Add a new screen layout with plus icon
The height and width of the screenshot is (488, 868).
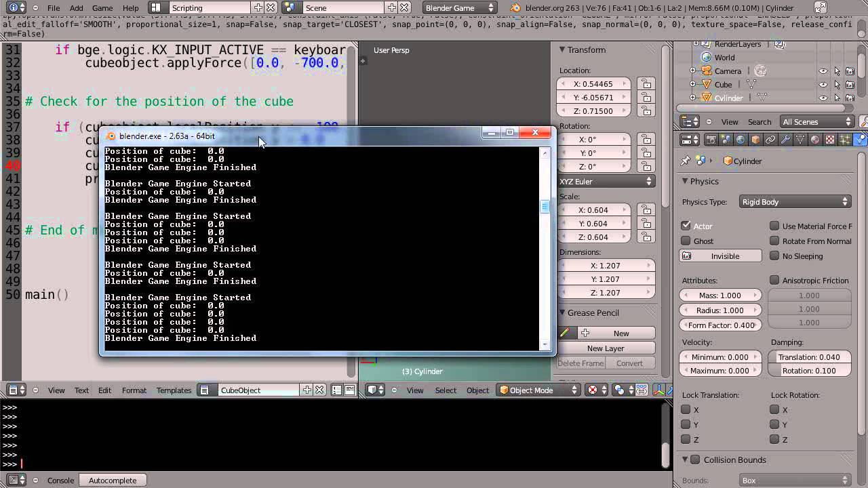coord(258,8)
